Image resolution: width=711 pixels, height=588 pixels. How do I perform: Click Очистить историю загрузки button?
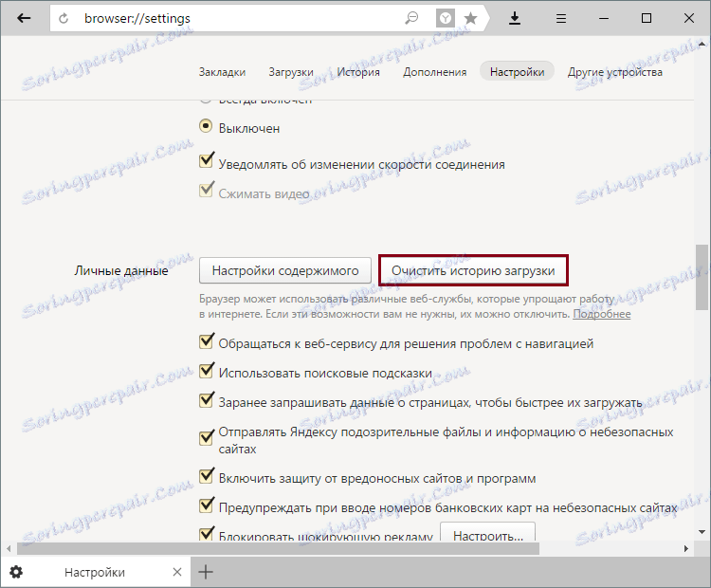(x=473, y=270)
